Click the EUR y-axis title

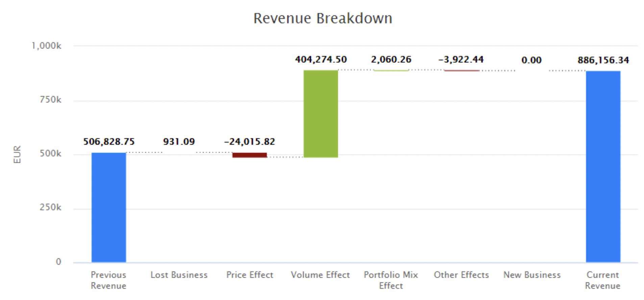(17, 154)
